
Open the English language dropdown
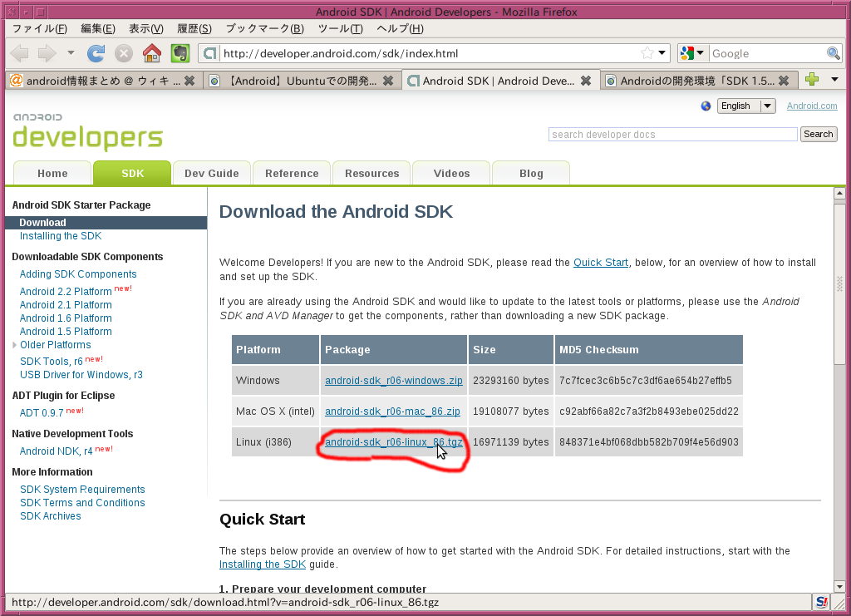(x=746, y=106)
